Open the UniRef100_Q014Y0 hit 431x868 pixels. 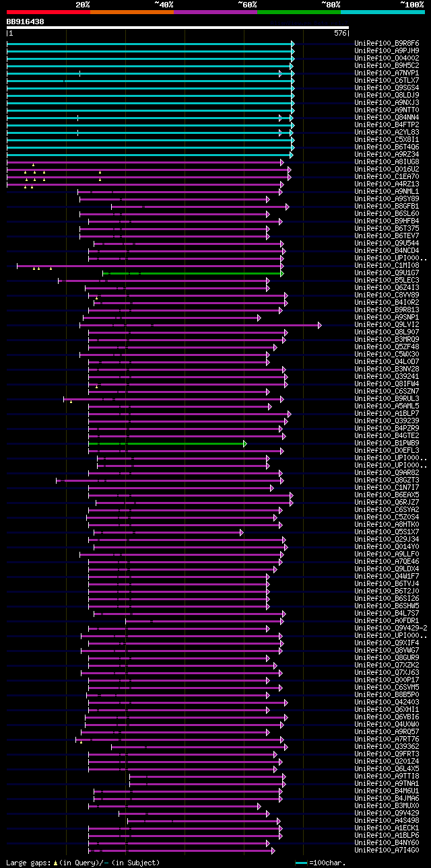387,546
